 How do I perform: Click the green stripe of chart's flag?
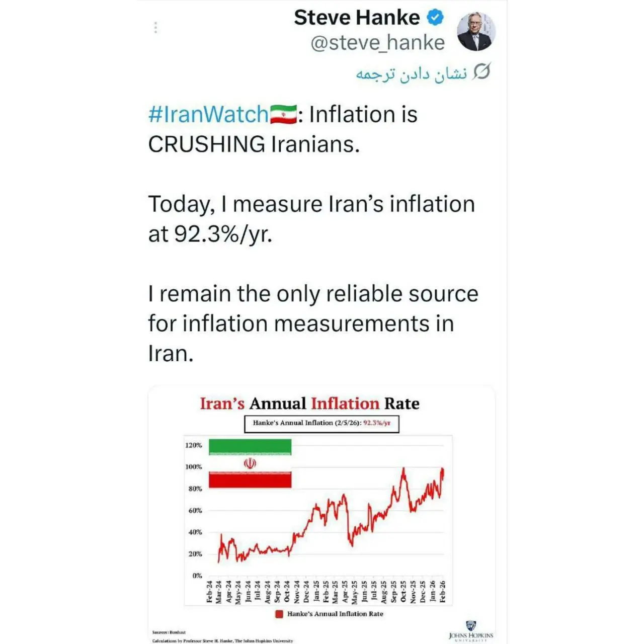coord(250,446)
